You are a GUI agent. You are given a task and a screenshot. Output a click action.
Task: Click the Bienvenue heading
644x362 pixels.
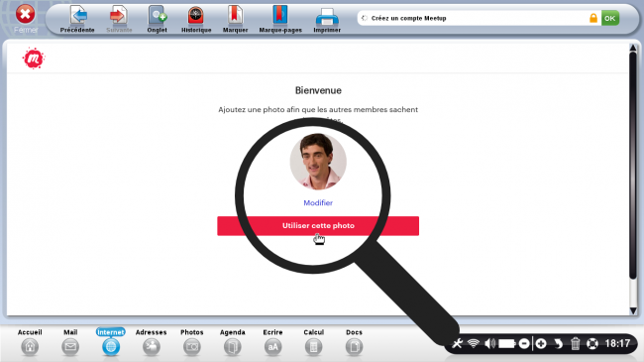point(318,90)
